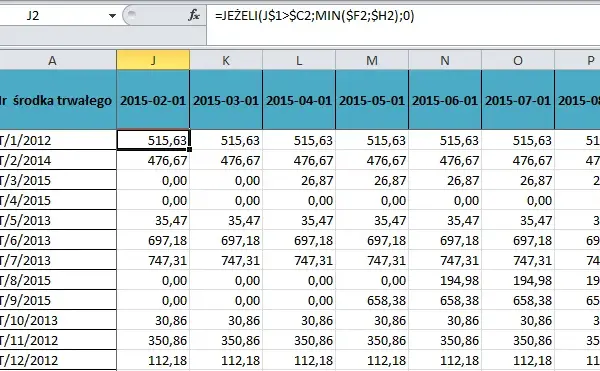Click row label T/6/2013
This screenshot has height=371, width=600.
58,240
